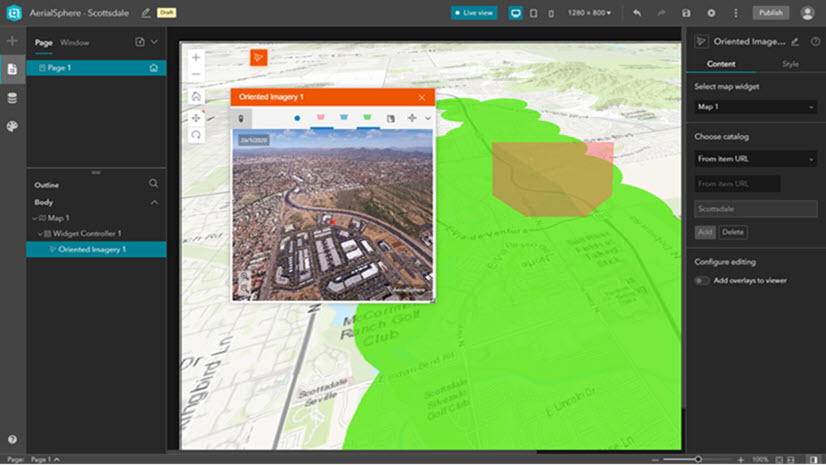Image resolution: width=826 pixels, height=465 pixels.
Task: Click the Experience Builder home logo
Action: pos(14,13)
